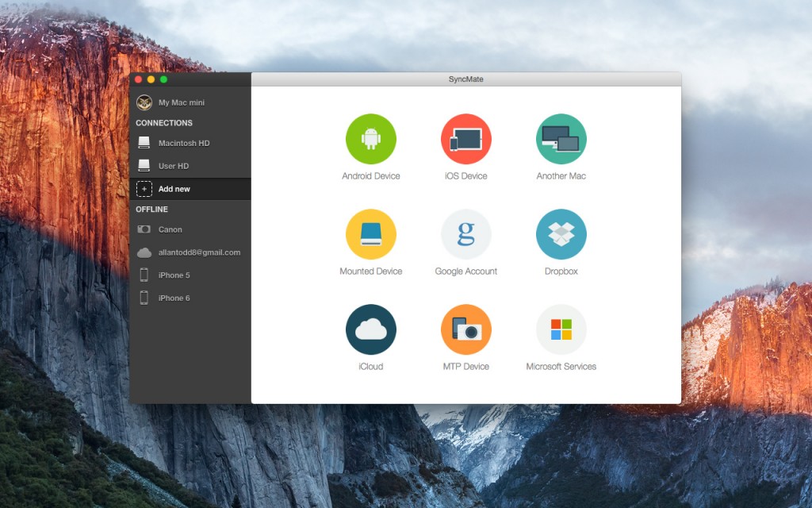This screenshot has height=508, width=812.
Task: Click the Mounted Device label
Action: point(371,271)
